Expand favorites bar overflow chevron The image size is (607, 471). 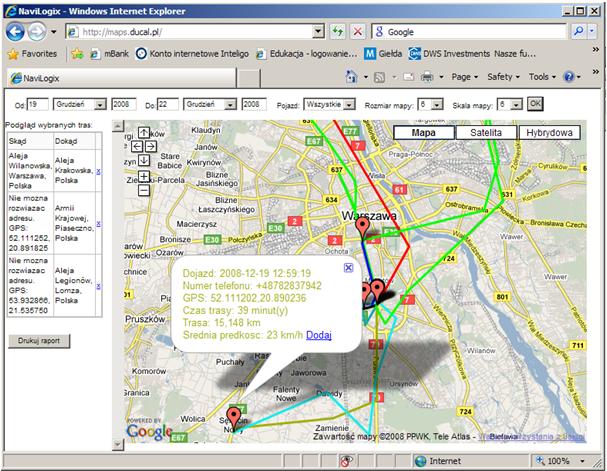(596, 50)
